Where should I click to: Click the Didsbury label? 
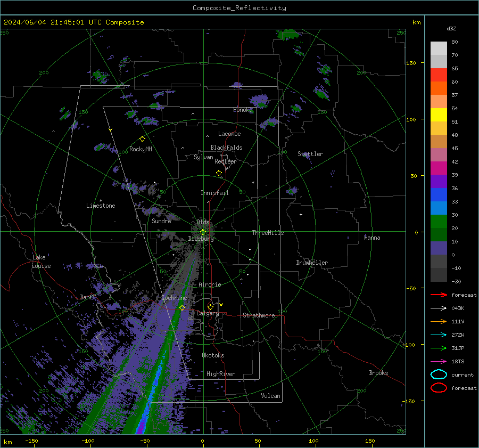201,239
